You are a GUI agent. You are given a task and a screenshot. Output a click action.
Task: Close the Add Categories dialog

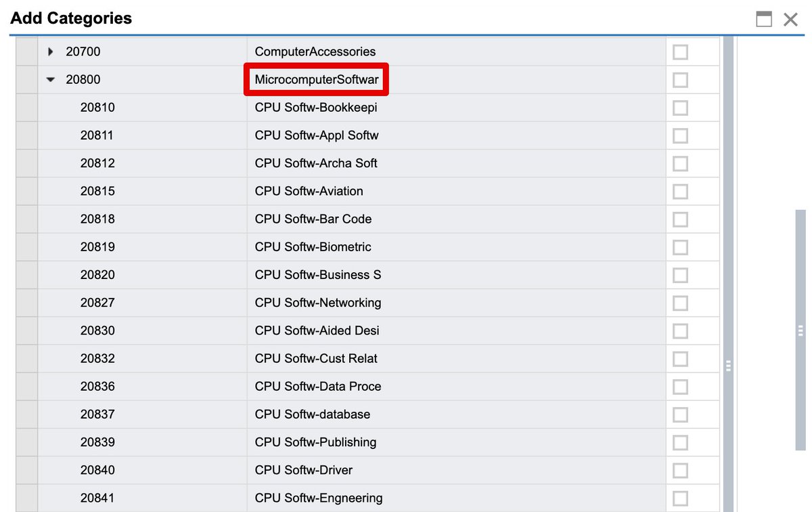[790, 19]
